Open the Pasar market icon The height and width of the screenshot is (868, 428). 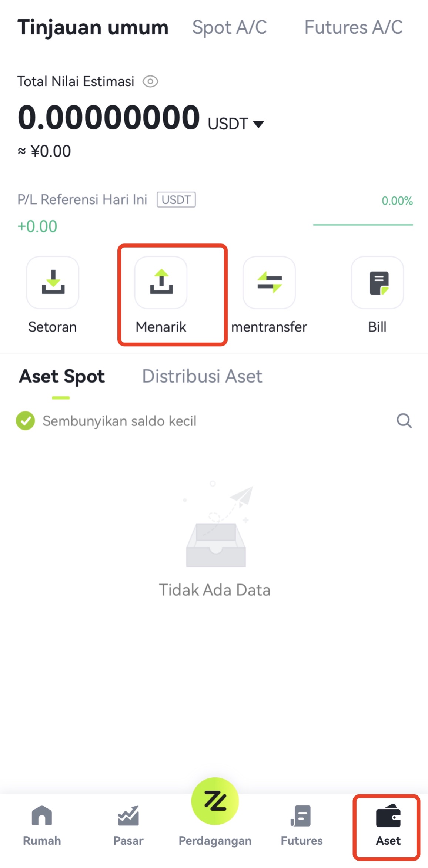[128, 815]
